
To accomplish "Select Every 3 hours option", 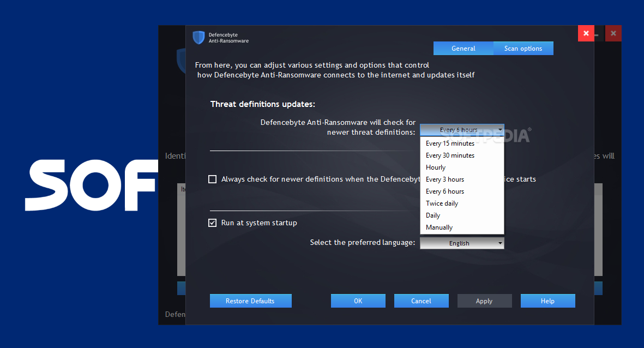I will (x=462, y=179).
